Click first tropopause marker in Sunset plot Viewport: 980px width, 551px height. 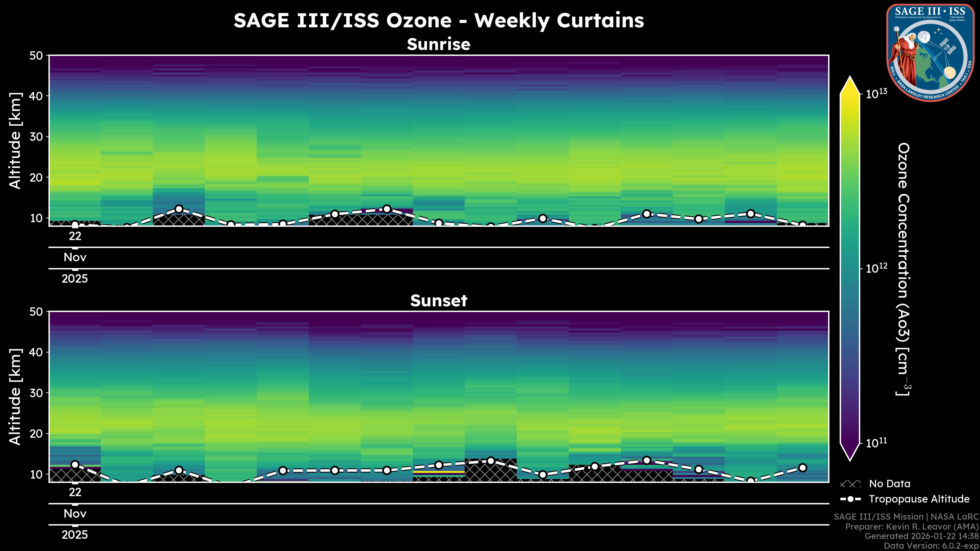coord(75,464)
